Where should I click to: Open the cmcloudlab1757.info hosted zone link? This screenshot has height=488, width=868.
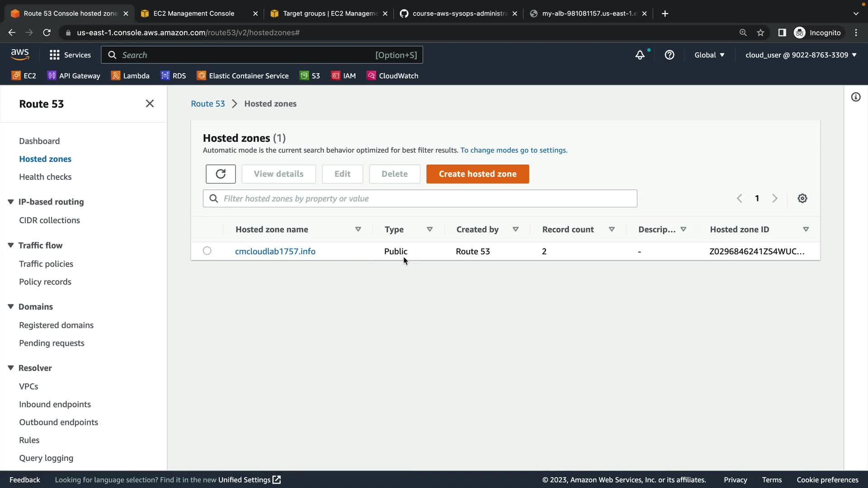(x=275, y=251)
